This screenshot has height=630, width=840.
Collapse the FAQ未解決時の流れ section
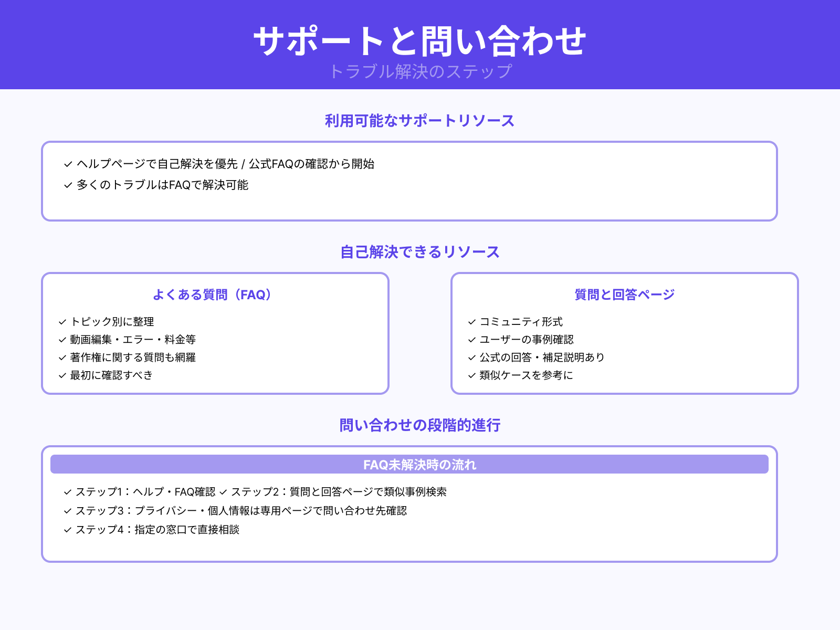point(420,464)
